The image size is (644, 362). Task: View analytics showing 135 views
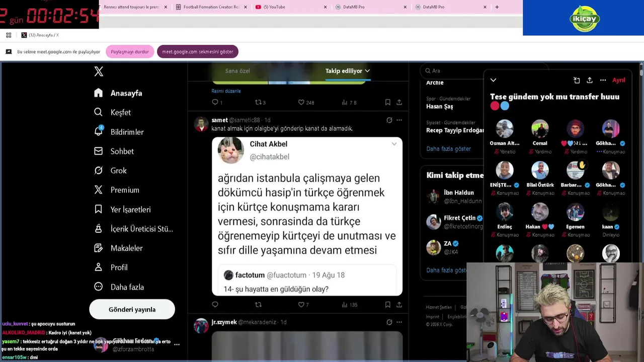coord(349,305)
